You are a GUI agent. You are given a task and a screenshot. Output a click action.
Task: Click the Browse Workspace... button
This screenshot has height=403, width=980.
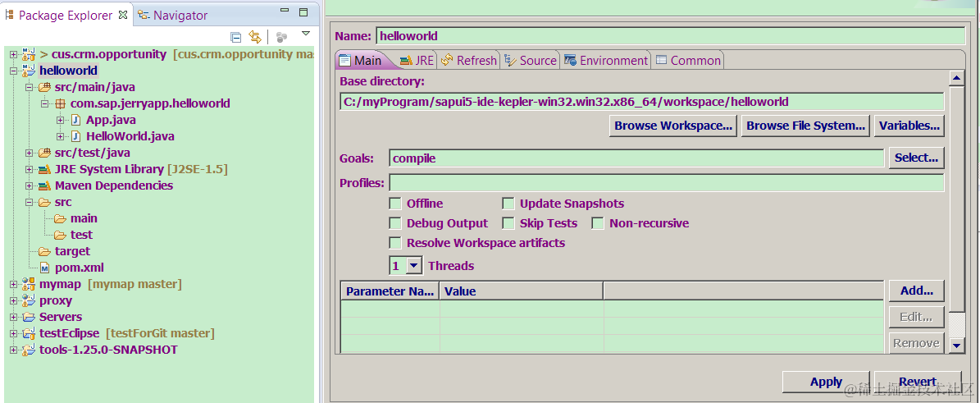[673, 126]
